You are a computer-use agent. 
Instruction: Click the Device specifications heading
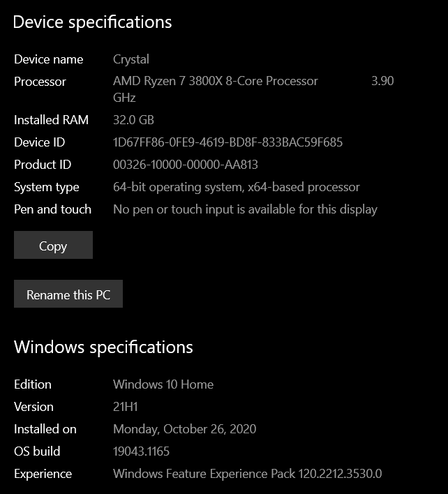[x=92, y=22]
